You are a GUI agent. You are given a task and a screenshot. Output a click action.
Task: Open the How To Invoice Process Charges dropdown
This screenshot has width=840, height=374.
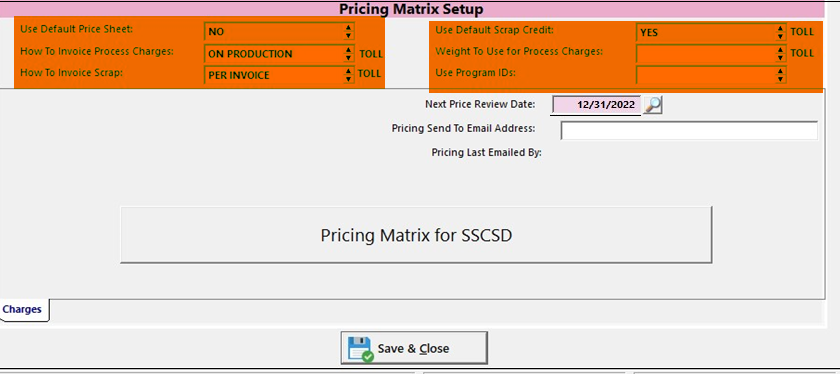point(279,54)
